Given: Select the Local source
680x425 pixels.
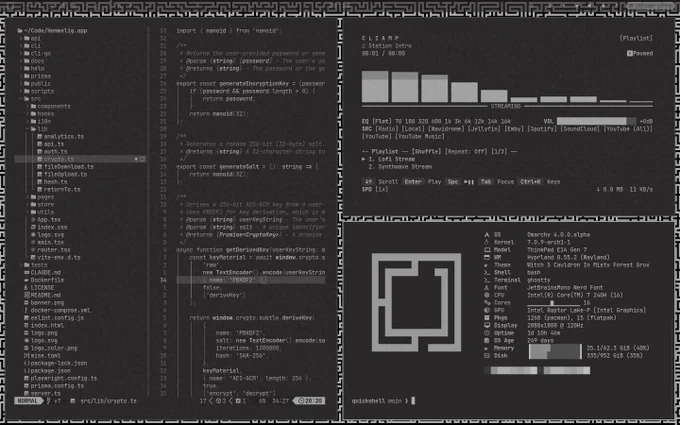Looking at the screenshot, I should (413, 129).
